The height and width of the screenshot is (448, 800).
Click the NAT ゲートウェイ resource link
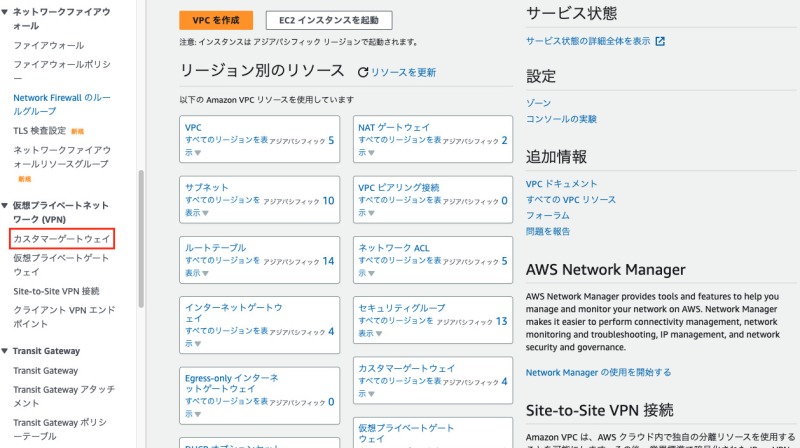[394, 127]
